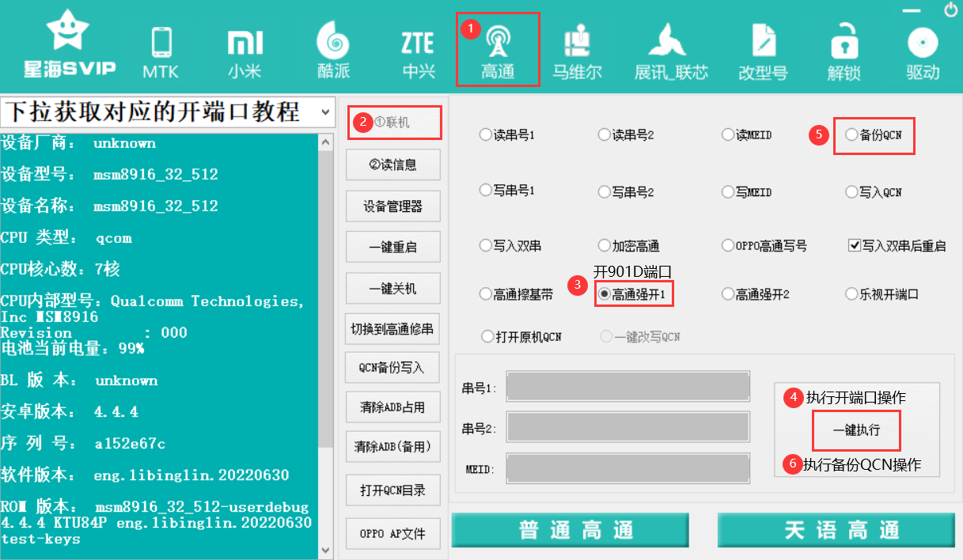Click the OPPO AP文件 button

(393, 534)
